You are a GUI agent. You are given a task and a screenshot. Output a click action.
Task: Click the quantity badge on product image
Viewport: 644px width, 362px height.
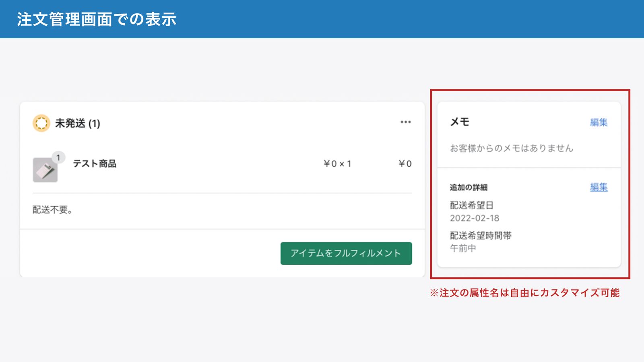[x=58, y=157]
